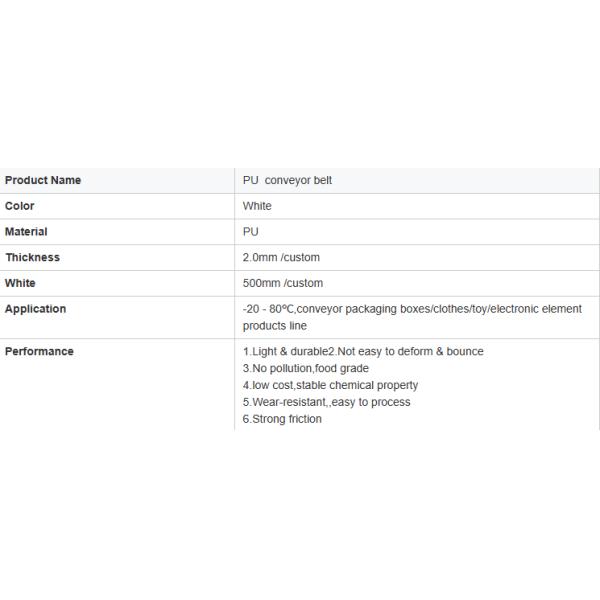Click the Material row header
Viewport: 600px width, 600px height.
pos(26,232)
